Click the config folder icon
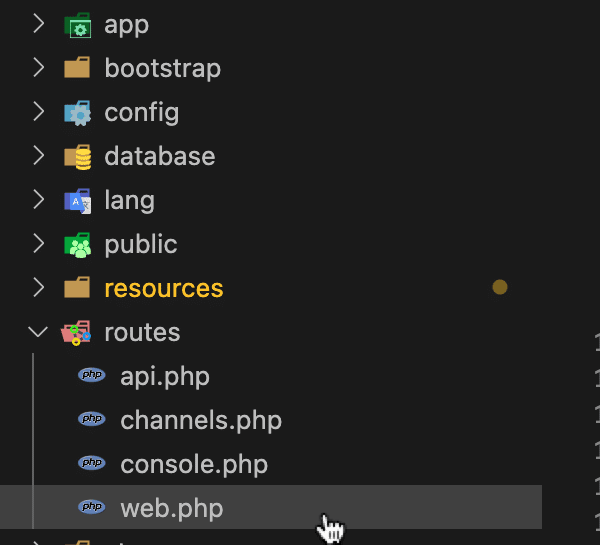 (x=77, y=113)
